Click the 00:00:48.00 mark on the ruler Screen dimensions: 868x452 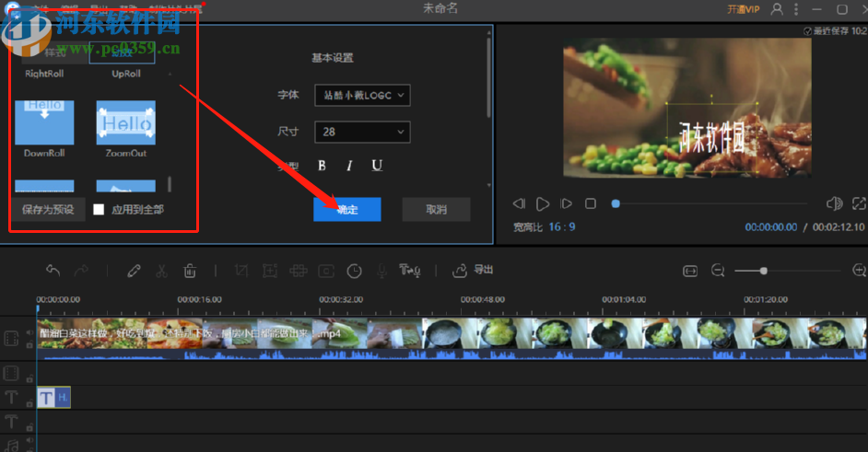tap(483, 299)
